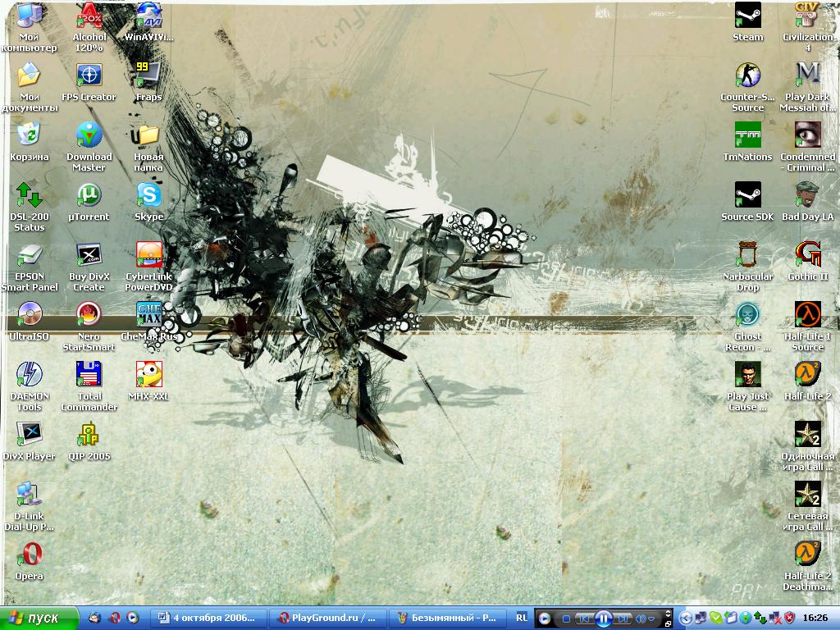Click the quick launch Opera icon
Image resolution: width=840 pixels, height=630 pixels.
[114, 619]
